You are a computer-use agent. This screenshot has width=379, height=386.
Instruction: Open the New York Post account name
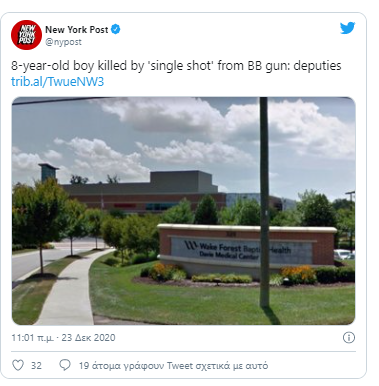click(x=77, y=30)
